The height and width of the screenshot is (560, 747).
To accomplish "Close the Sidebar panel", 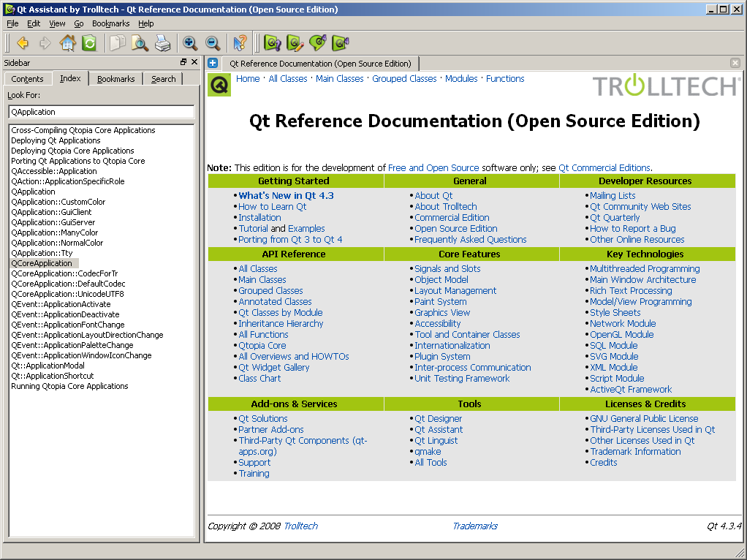I will (194, 62).
